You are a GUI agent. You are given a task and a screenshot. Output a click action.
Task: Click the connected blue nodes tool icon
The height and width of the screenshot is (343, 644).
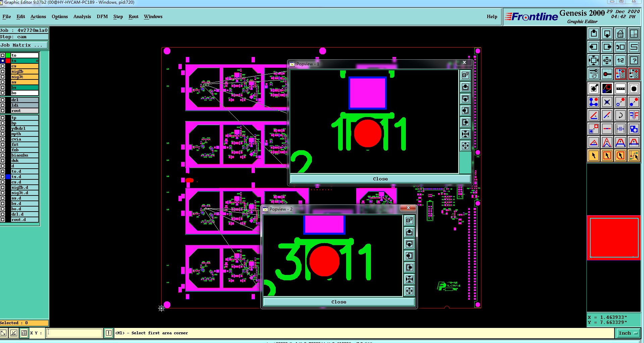[594, 102]
